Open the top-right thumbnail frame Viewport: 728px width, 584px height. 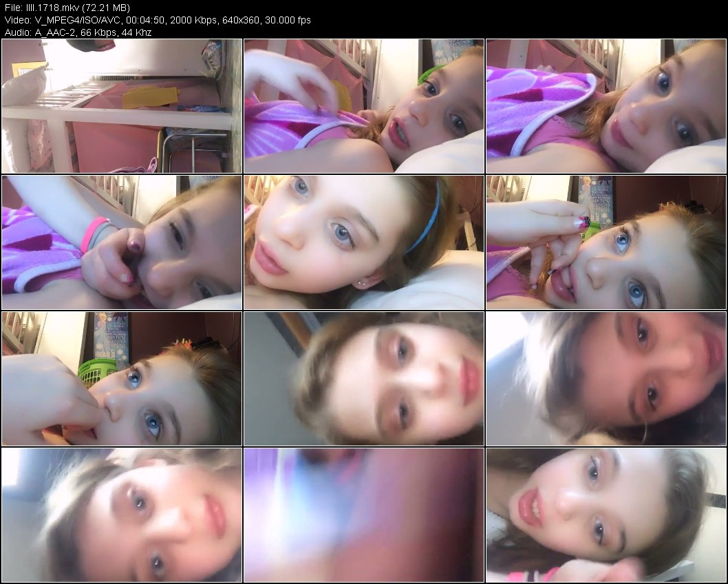(606, 106)
